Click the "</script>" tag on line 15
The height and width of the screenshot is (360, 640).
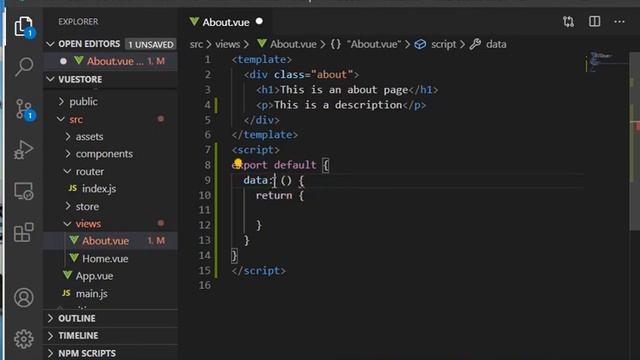coord(259,271)
